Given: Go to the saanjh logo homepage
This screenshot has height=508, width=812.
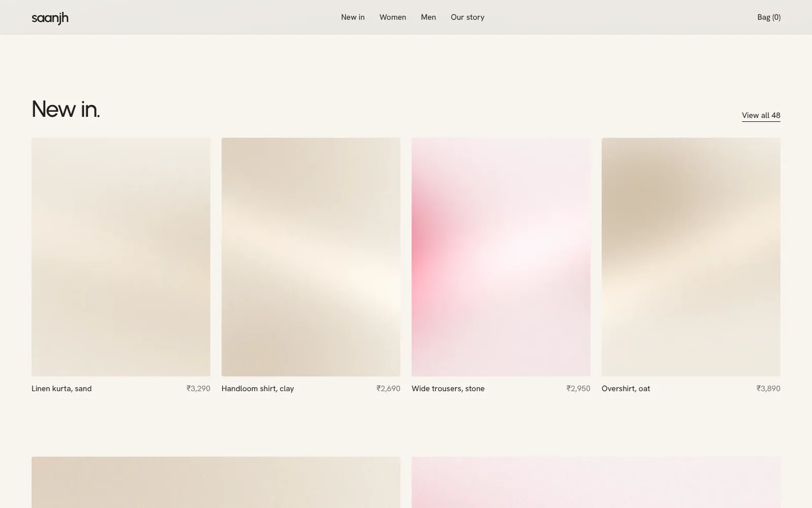Looking at the screenshot, I should 50,18.
